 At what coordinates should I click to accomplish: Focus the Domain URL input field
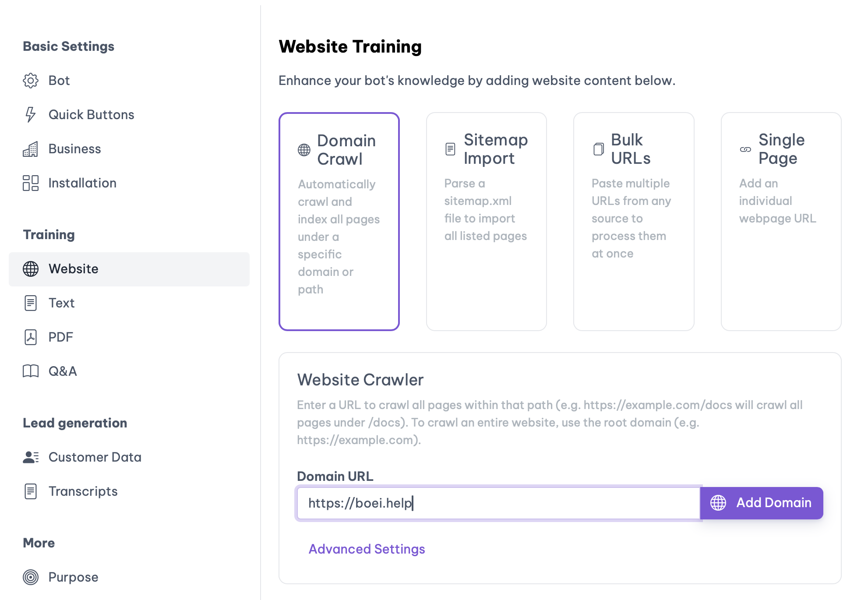[x=498, y=503]
